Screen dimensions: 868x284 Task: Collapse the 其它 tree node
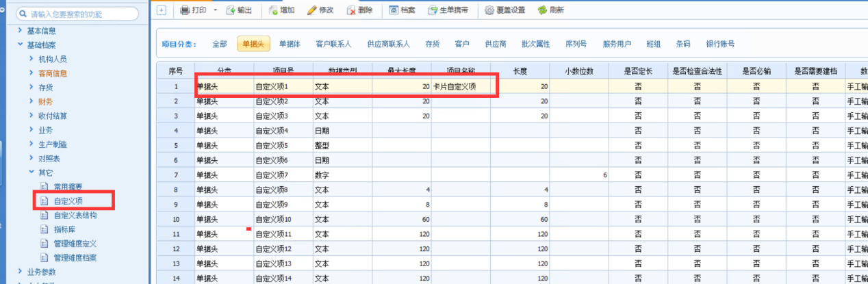click(31, 173)
